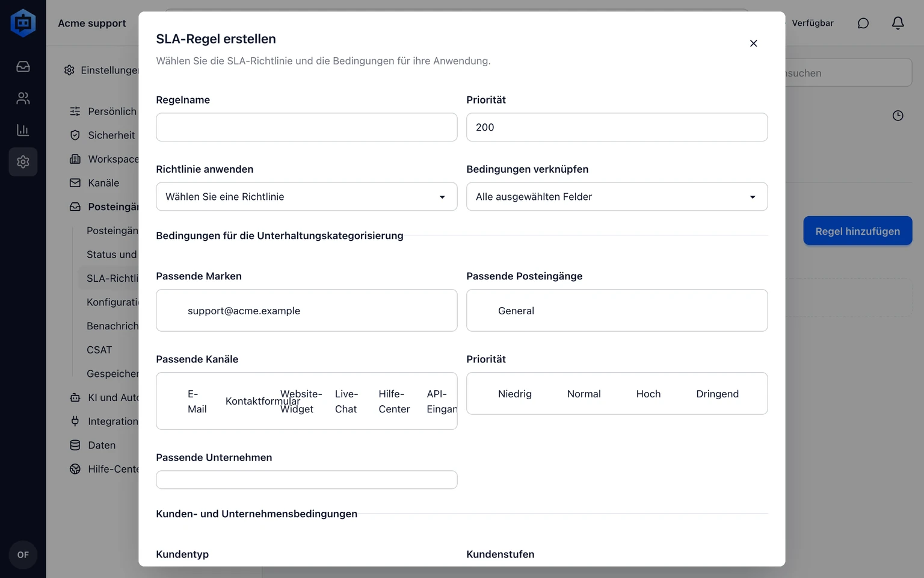Focus the search field behind the dialog
Image resolution: width=924 pixels, height=578 pixels.
[848, 73]
